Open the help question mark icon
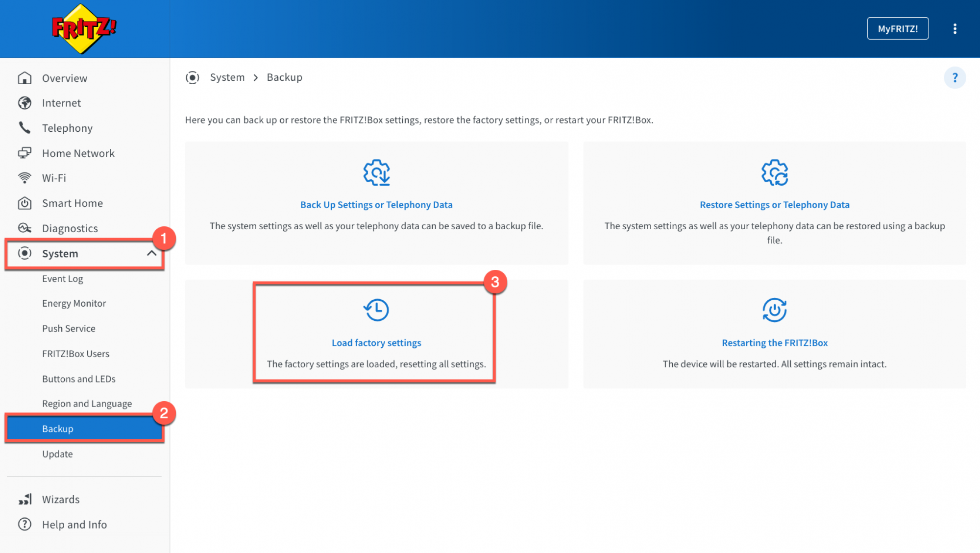 955,77
